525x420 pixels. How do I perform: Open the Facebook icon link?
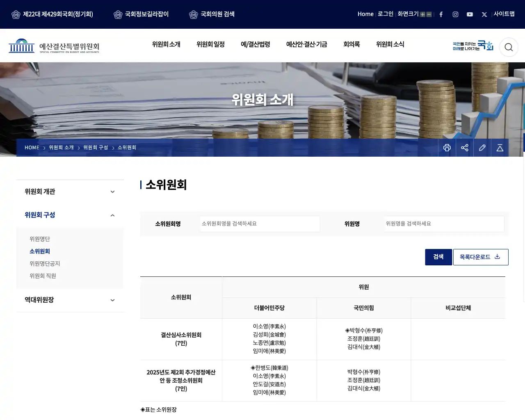[441, 14]
